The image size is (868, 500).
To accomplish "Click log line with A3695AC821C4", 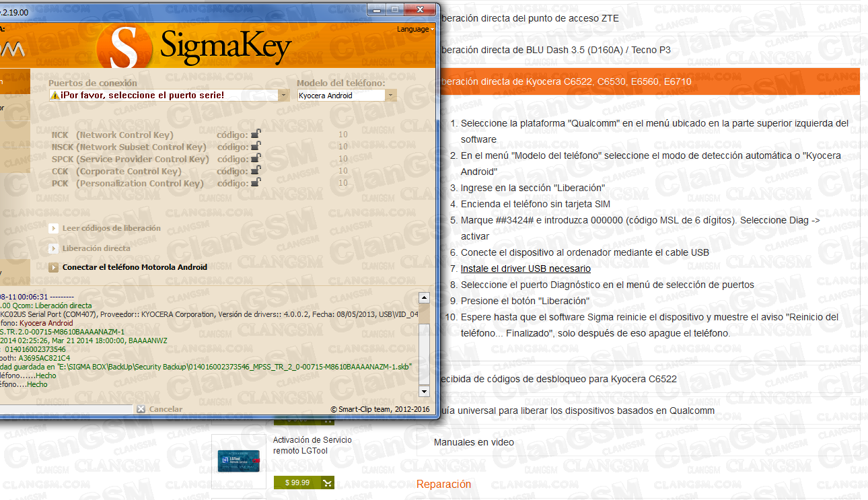I will point(35,358).
